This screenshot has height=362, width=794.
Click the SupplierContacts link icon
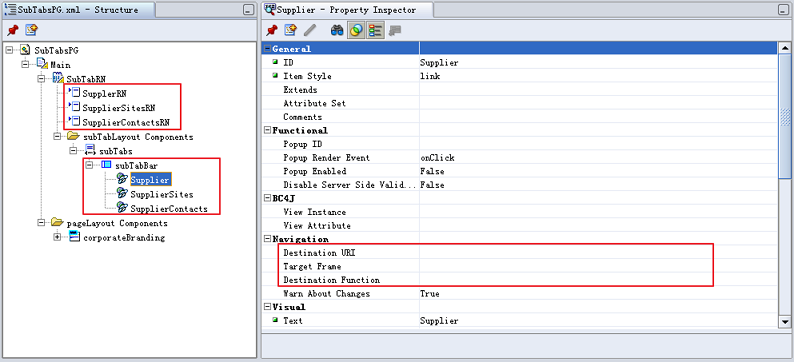pyautogui.click(x=123, y=208)
